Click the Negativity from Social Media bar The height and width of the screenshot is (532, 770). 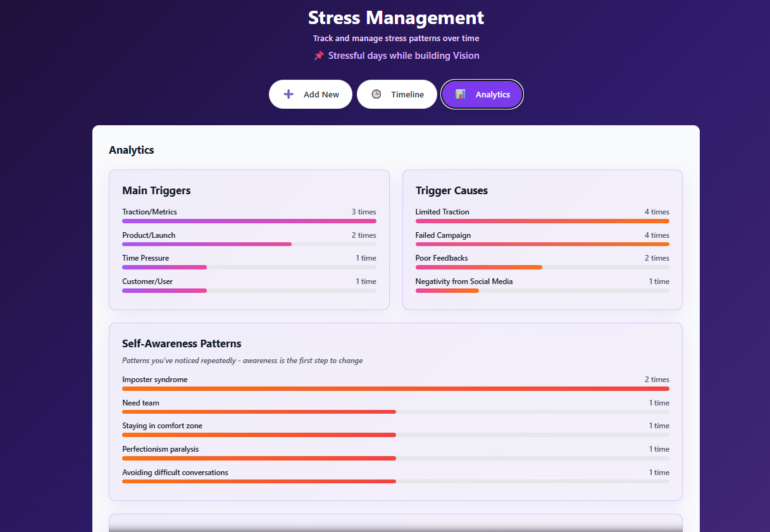(x=542, y=291)
